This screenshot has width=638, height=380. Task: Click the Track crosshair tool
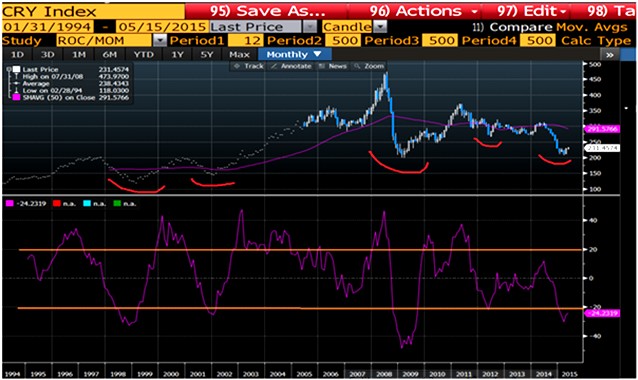click(x=249, y=66)
